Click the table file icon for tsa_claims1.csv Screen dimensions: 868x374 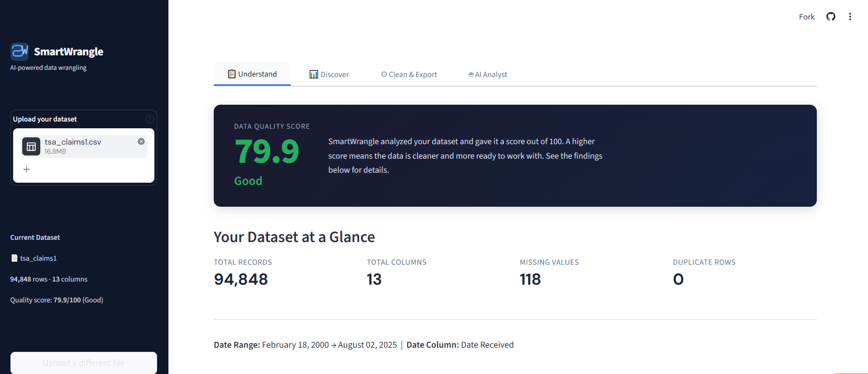click(x=31, y=146)
